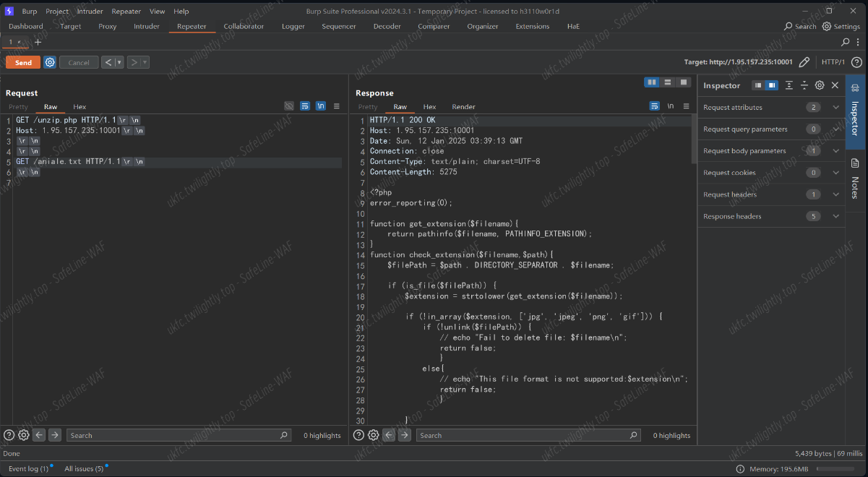Edit the target with the pencil icon
The image size is (868, 477).
[x=804, y=62]
